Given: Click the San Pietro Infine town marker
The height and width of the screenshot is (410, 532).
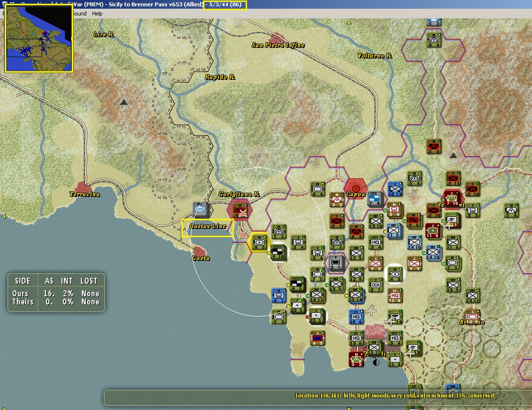Looking at the screenshot, I should (x=277, y=38).
